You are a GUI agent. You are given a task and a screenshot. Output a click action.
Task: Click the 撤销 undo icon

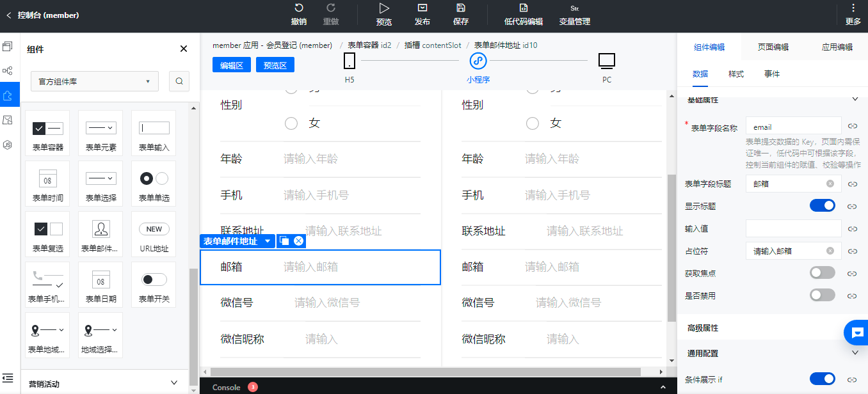point(299,8)
